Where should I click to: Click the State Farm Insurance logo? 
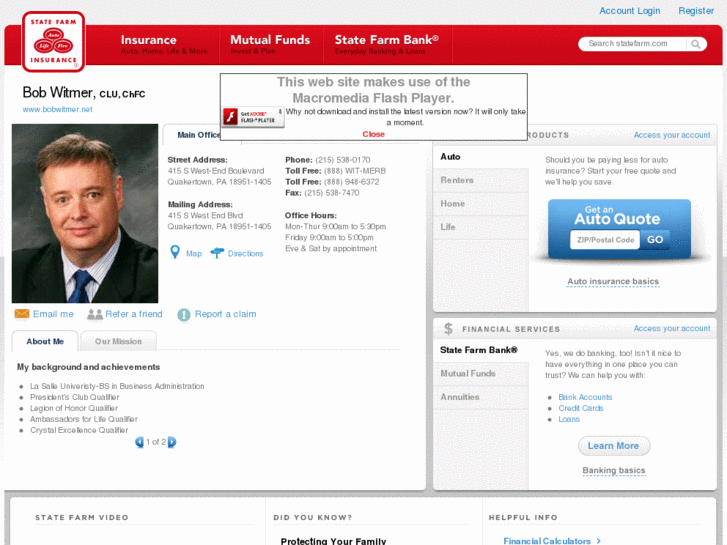53,42
